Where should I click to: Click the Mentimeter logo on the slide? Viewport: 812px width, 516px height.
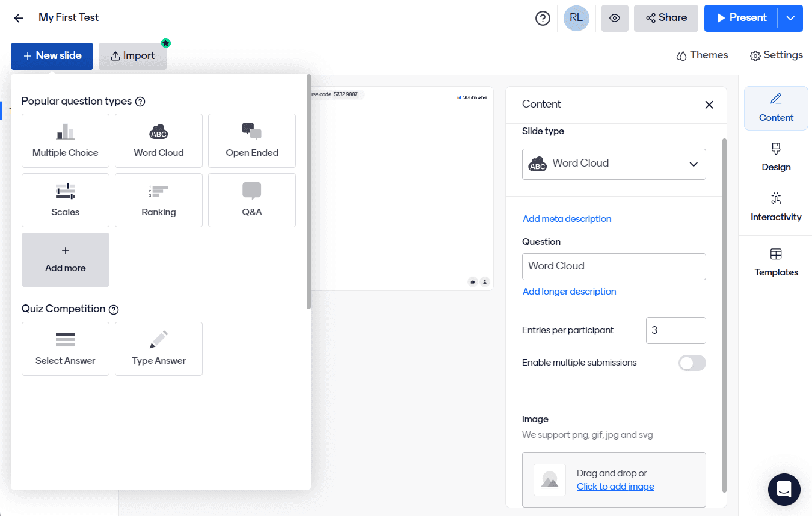click(x=472, y=97)
